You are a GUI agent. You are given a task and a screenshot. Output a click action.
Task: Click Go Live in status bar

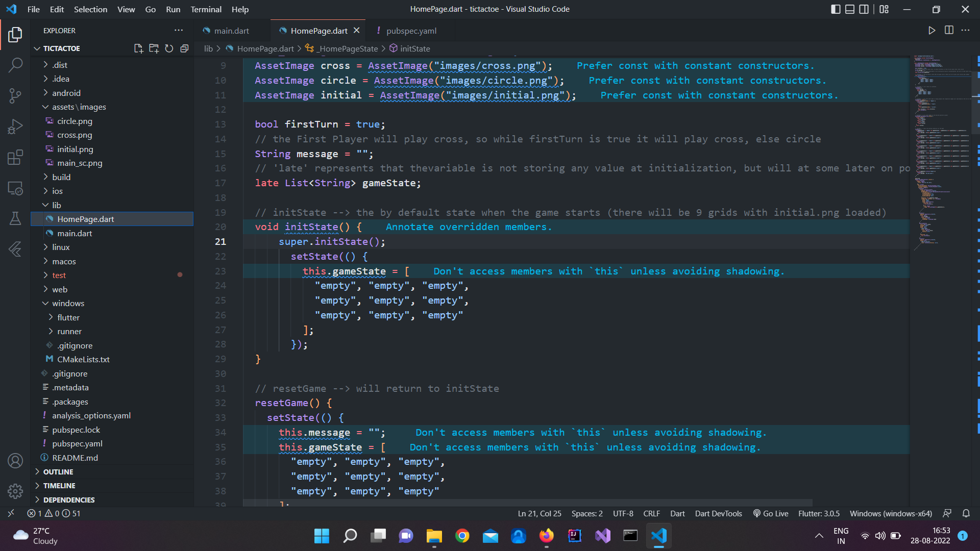pyautogui.click(x=771, y=513)
